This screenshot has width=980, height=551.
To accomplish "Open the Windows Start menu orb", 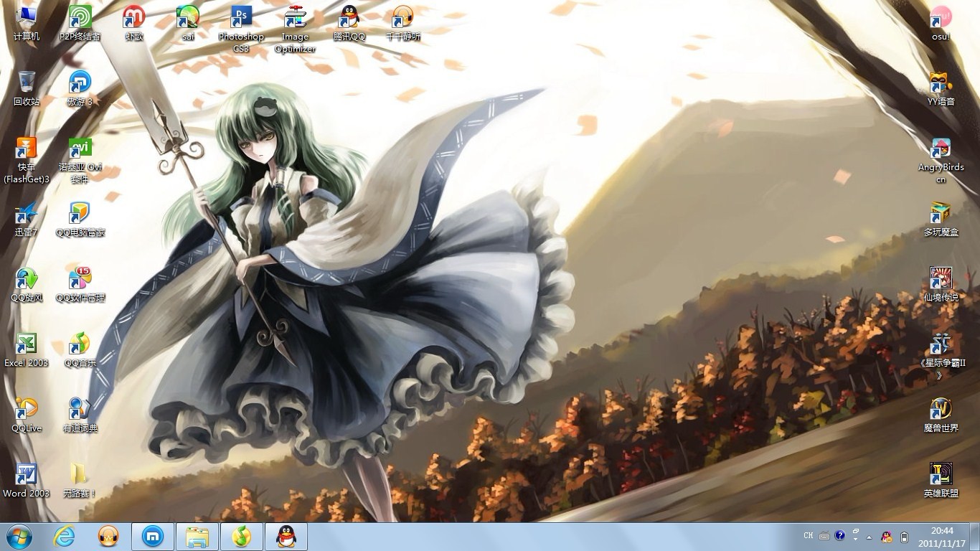I will click(19, 536).
